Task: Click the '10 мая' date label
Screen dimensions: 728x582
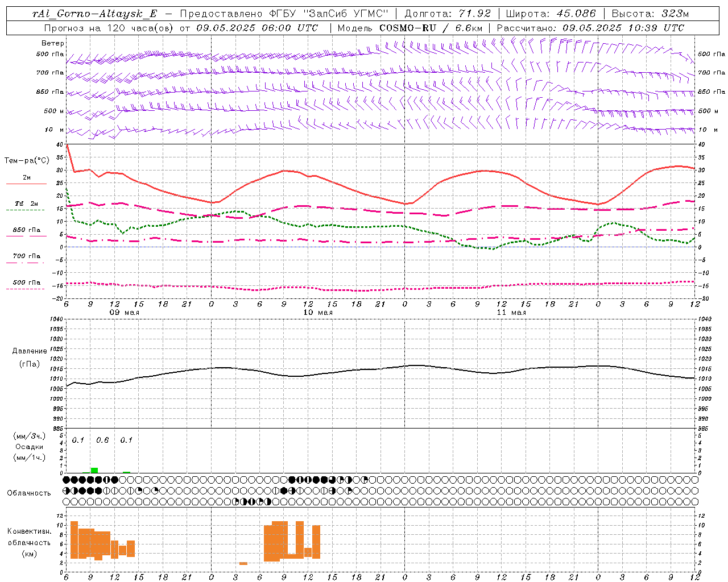Action: (x=318, y=313)
